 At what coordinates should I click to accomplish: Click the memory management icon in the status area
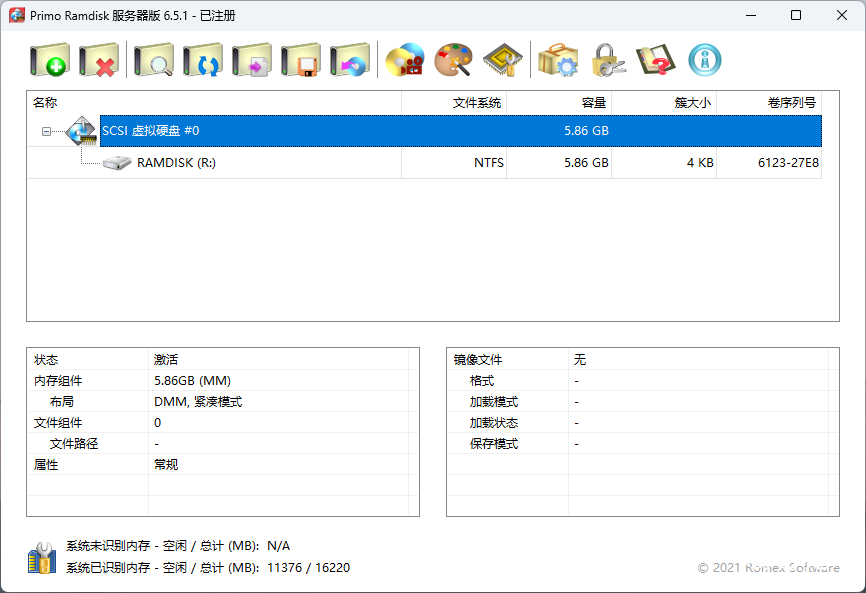pyautogui.click(x=42, y=557)
